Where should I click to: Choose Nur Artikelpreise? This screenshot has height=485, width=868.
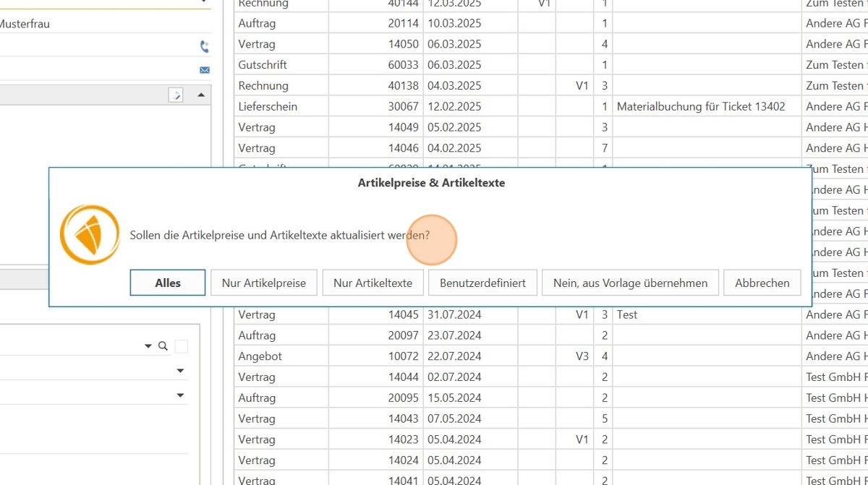click(x=264, y=283)
